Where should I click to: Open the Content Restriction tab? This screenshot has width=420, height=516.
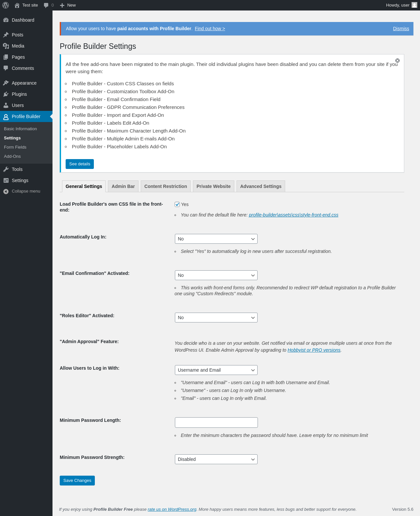point(165,186)
